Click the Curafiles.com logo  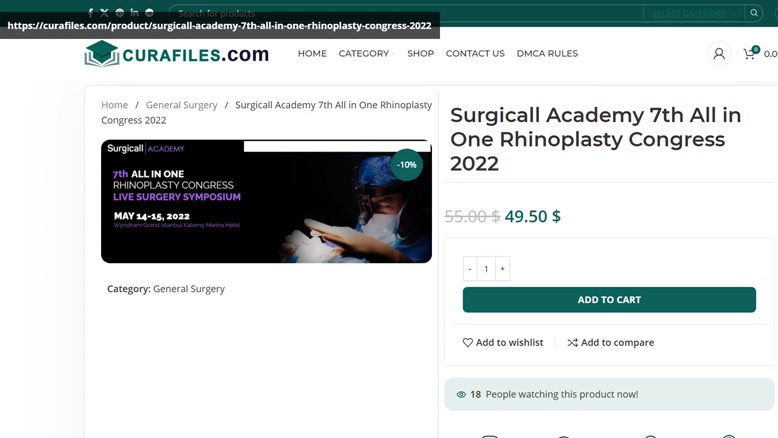point(177,54)
